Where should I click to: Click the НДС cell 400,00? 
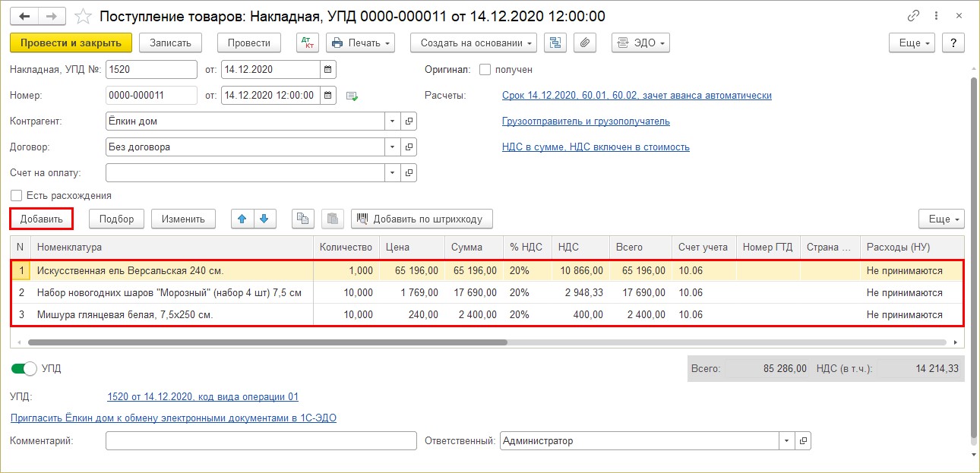580,314
